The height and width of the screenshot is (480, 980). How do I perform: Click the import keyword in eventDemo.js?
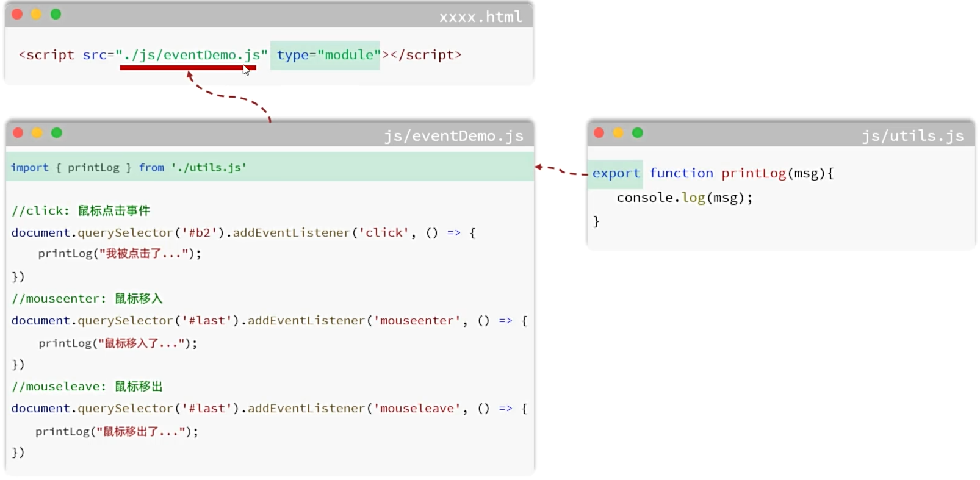(29, 168)
